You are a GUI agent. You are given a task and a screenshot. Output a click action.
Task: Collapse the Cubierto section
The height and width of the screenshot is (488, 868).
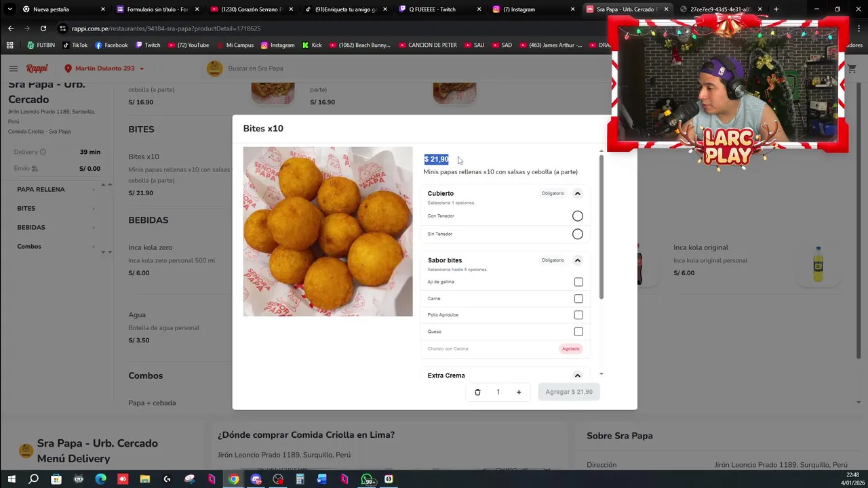coord(578,194)
